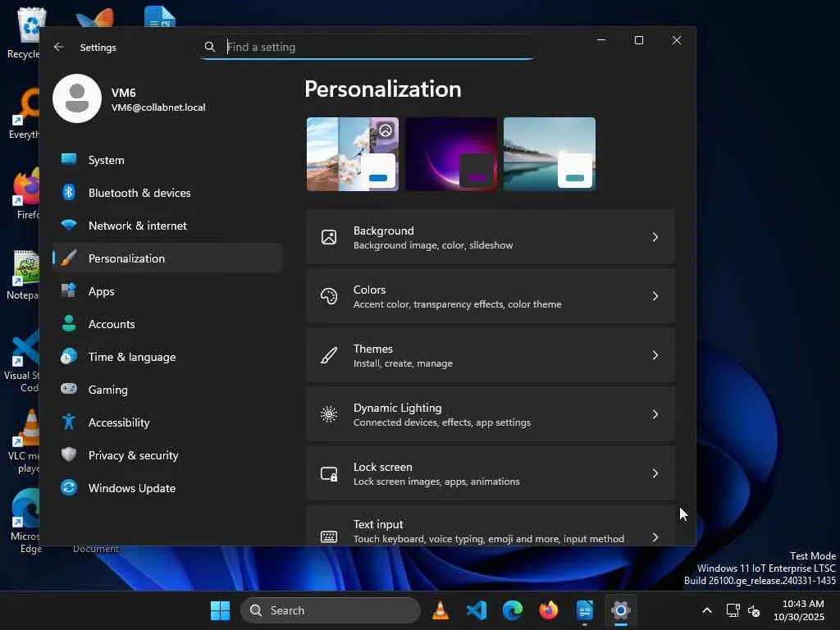Image resolution: width=840 pixels, height=630 pixels.
Task: Open Windows Update settings
Action: 167,487
